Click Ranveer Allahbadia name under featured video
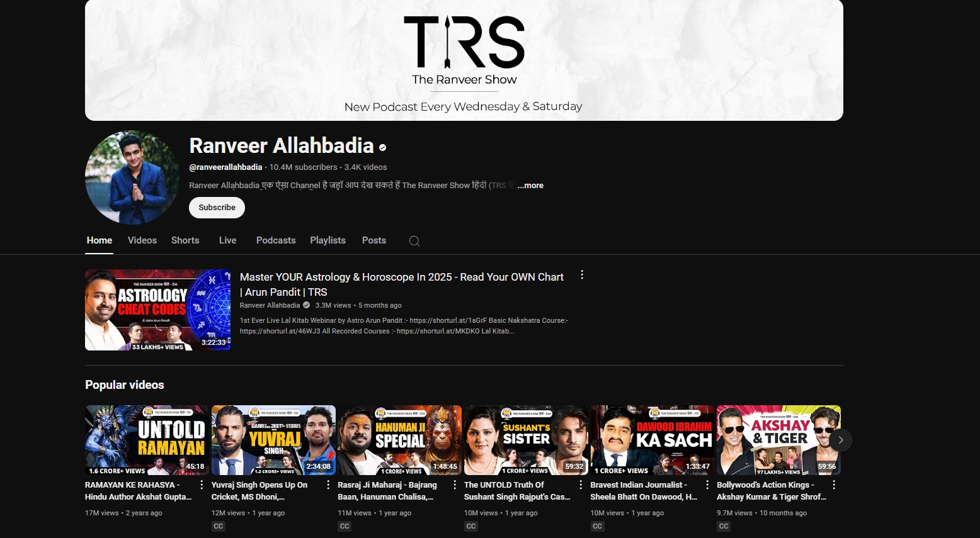 [270, 305]
